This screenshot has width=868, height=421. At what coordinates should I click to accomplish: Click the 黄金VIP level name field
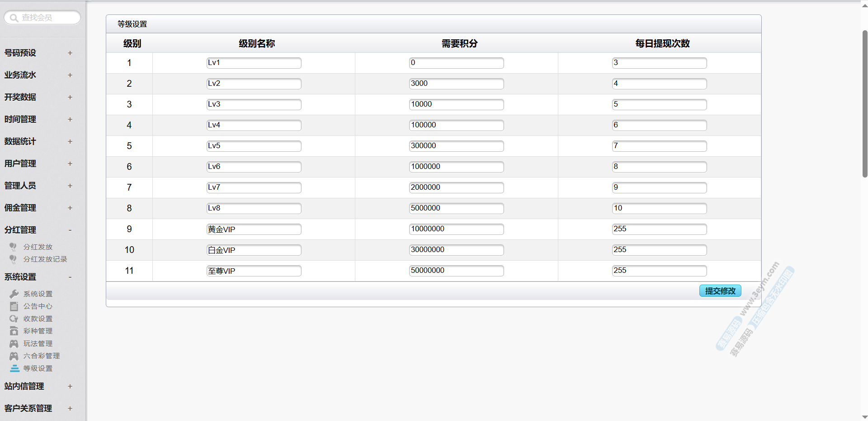[254, 229]
